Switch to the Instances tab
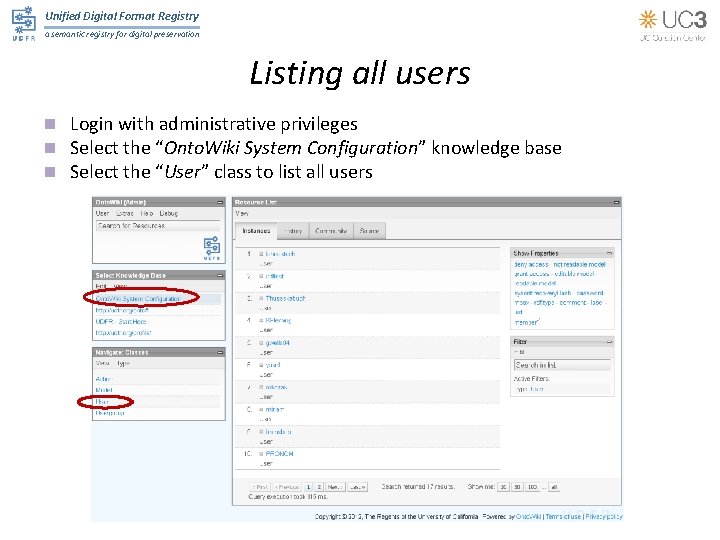720x540 pixels. click(256, 231)
